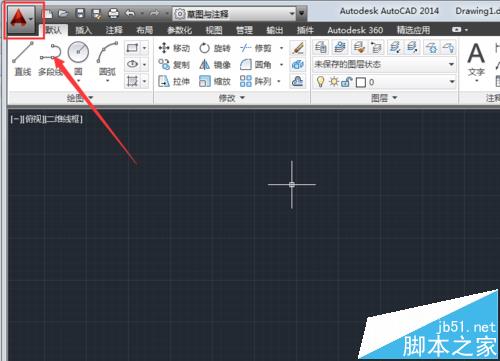The height and width of the screenshot is (361, 500).
Task: Select the 直线 line tool
Action: tap(23, 59)
